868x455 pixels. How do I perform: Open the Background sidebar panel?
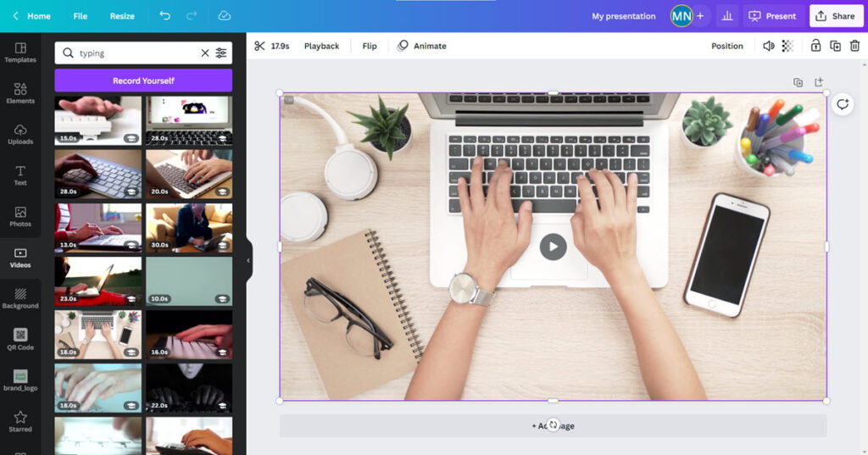coord(20,299)
